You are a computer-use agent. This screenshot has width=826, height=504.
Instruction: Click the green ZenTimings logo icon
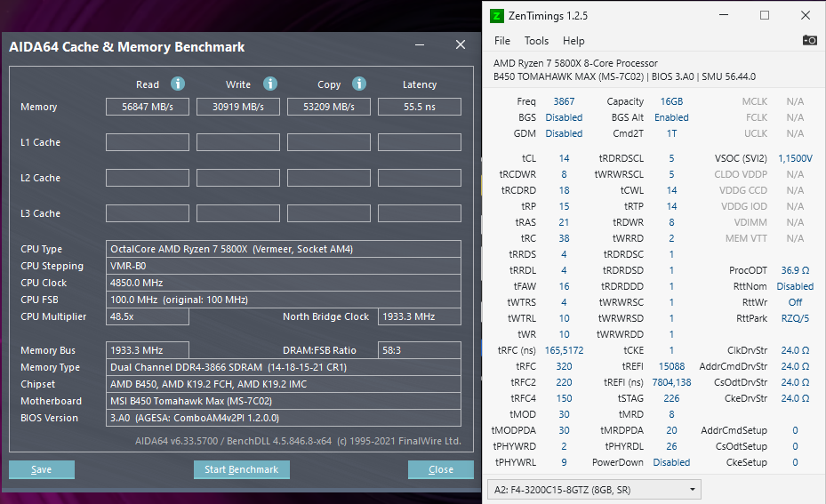[x=496, y=16]
